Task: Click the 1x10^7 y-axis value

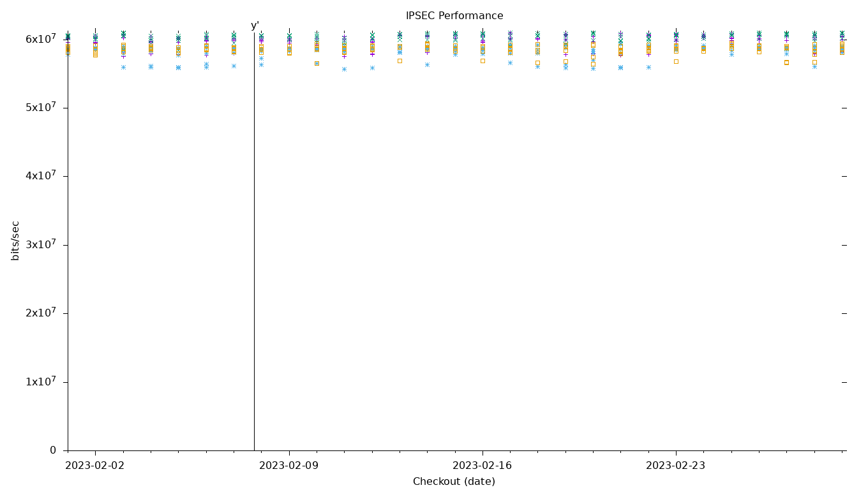Action: [x=41, y=381]
